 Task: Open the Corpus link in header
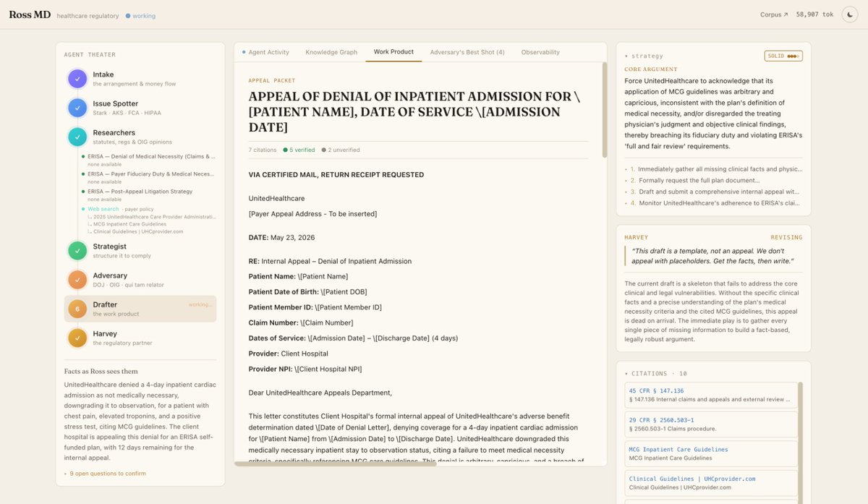(x=774, y=14)
